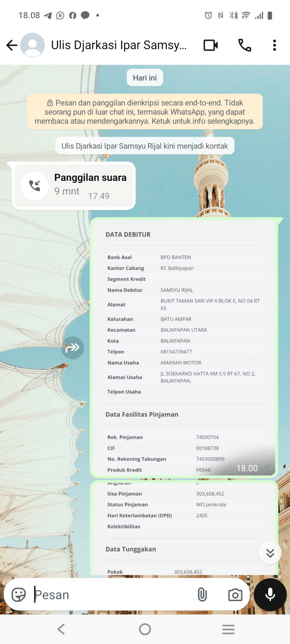This screenshot has height=644, width=290.
Task: Start a video call
Action: 211,45
